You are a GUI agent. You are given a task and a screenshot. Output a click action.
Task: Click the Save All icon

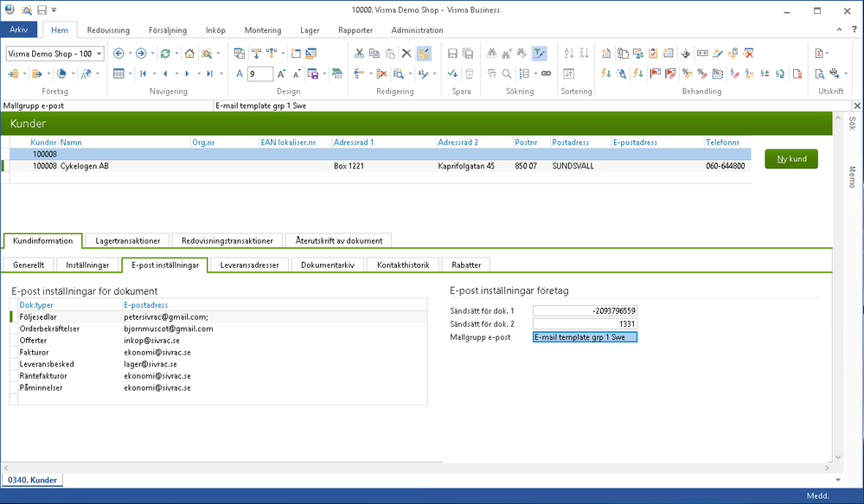(x=468, y=54)
